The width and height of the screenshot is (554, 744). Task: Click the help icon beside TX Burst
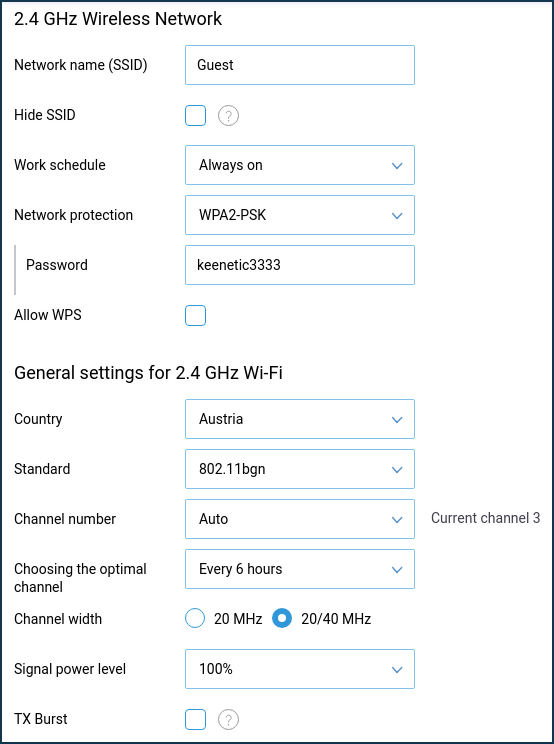pyautogui.click(x=228, y=719)
